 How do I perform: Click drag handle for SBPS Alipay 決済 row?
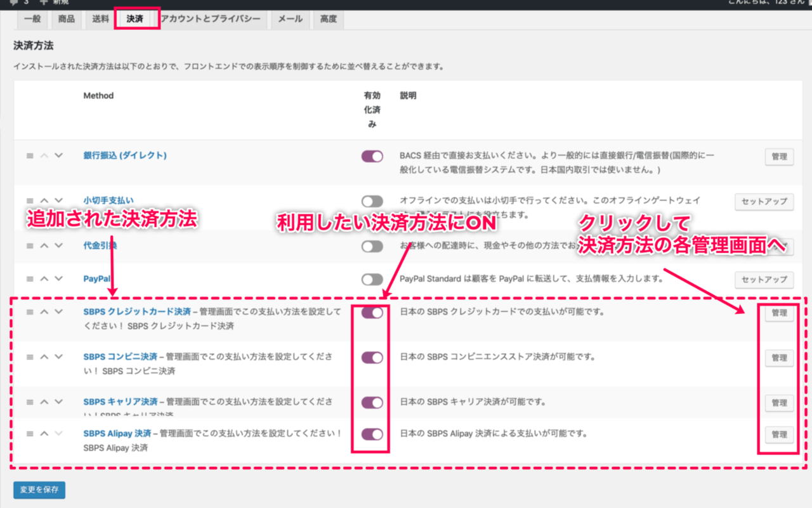(30, 434)
